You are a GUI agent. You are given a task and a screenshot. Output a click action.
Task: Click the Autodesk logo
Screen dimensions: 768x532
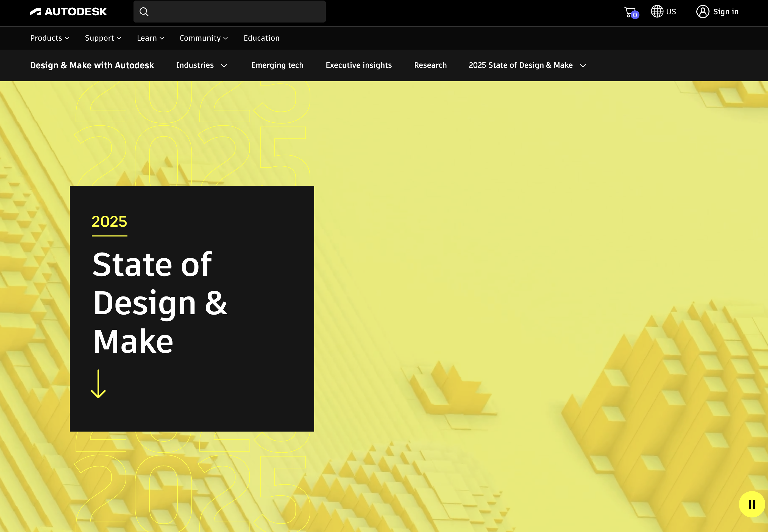point(69,11)
